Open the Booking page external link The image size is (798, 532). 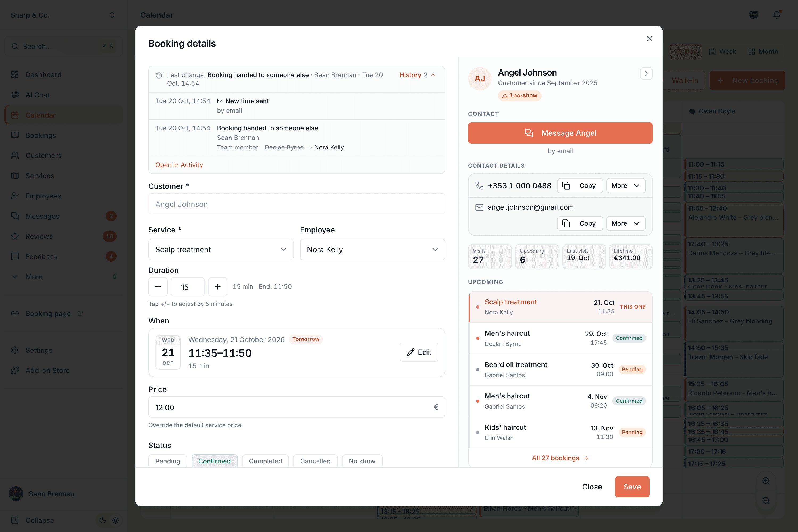[64, 314]
